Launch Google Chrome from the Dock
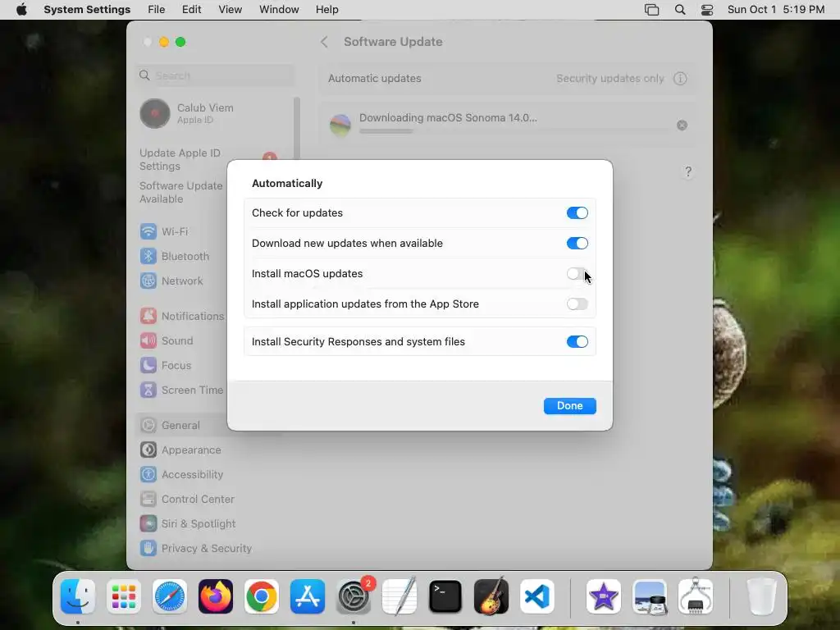Screen dimensions: 840x630 (x=262, y=596)
